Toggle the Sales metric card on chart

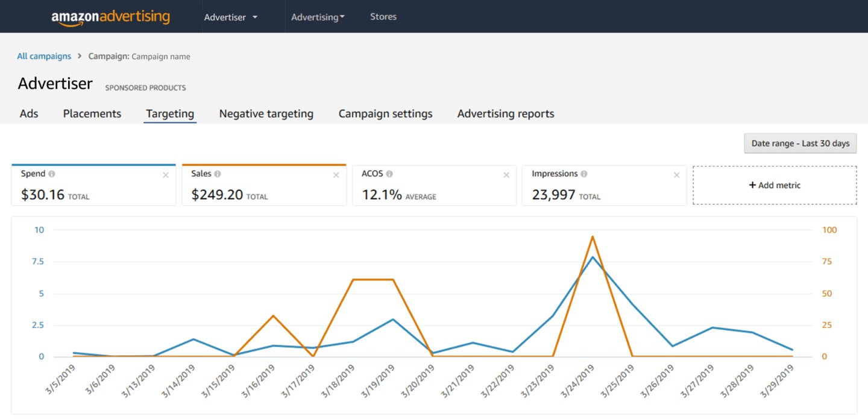click(x=264, y=185)
